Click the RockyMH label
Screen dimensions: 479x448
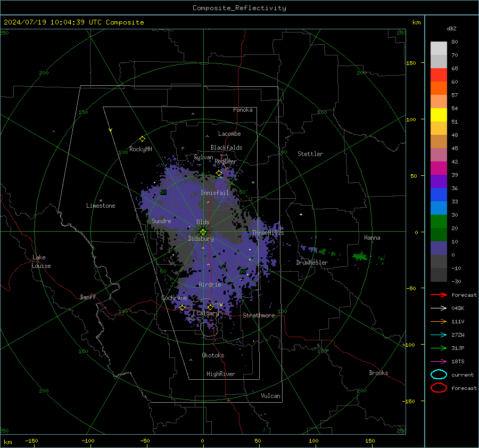pyautogui.click(x=141, y=149)
